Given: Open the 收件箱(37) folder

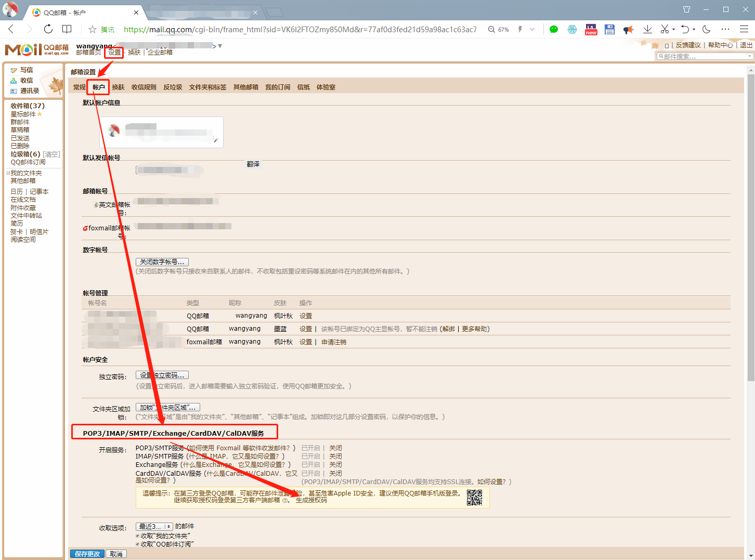Looking at the screenshot, I should [x=28, y=106].
